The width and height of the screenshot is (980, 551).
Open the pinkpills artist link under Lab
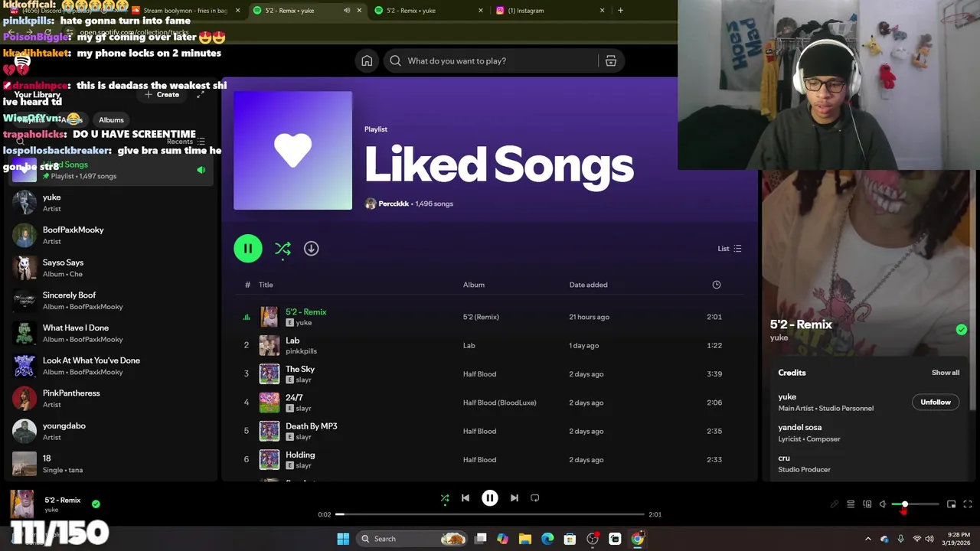[301, 351]
